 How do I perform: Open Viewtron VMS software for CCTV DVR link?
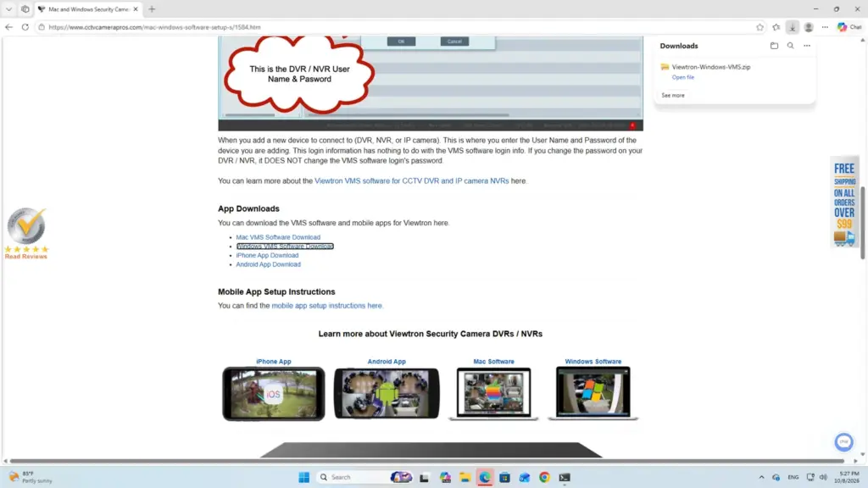tap(411, 181)
